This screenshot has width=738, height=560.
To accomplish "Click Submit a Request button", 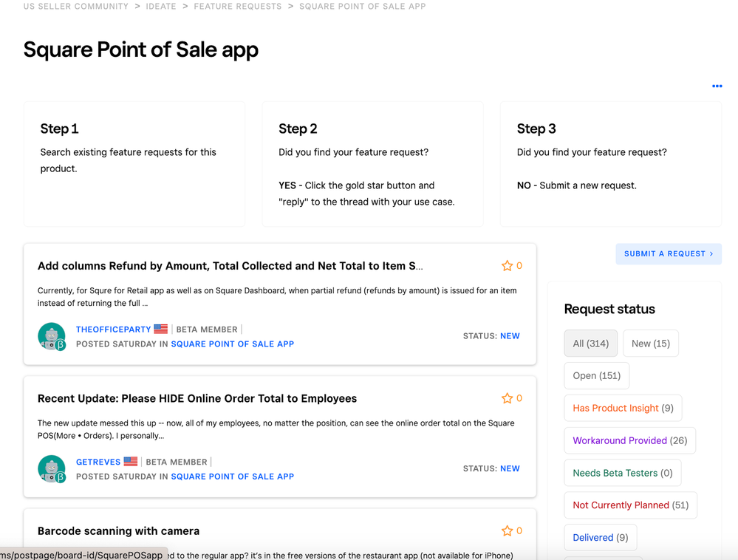I will coord(668,253).
